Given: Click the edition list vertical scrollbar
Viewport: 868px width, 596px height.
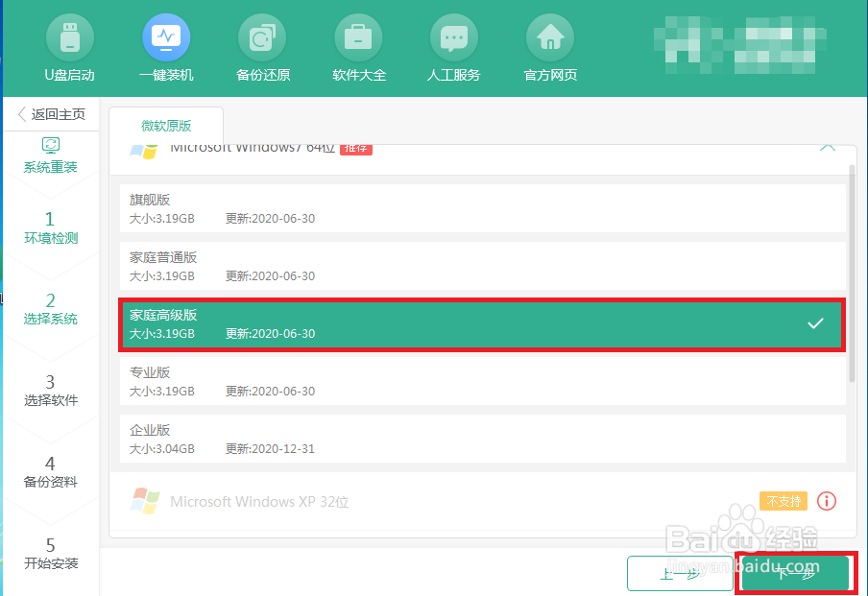Looking at the screenshot, I should (852, 274).
